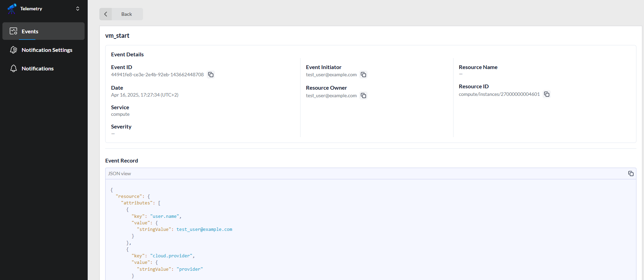Copy the Resource Owner email
644x280 pixels.
363,96
